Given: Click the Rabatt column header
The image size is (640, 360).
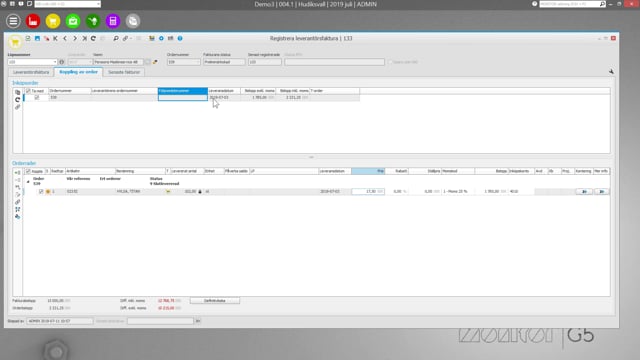Looking at the screenshot, I should pyautogui.click(x=397, y=171).
